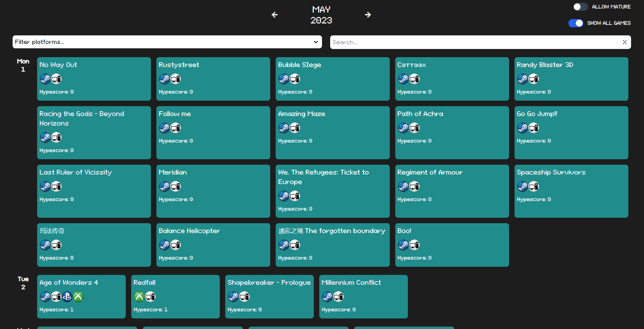Turn off the Show All Games switch
Image resolution: width=644 pixels, height=329 pixels.
point(576,23)
